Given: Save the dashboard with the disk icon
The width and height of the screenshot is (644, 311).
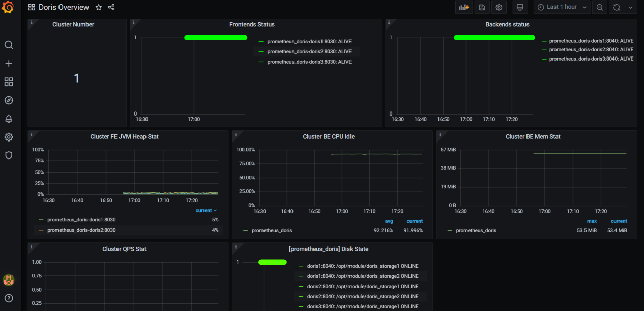Looking at the screenshot, I should pos(482,7).
